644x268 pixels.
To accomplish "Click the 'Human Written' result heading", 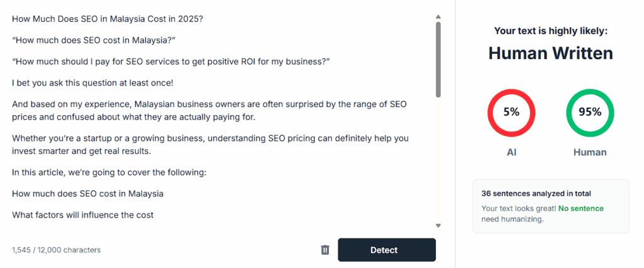I will (550, 53).
